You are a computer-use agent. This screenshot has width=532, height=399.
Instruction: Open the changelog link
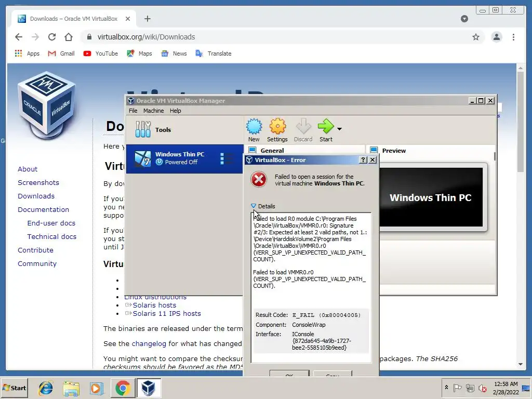149,344
